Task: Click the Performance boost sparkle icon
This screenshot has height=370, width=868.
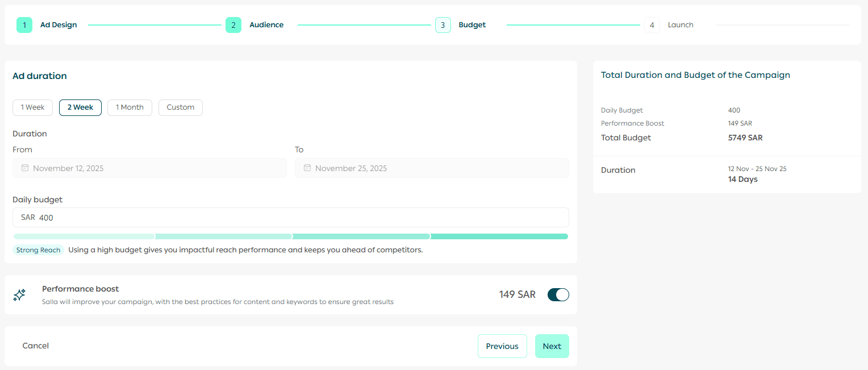Action: 19,295
